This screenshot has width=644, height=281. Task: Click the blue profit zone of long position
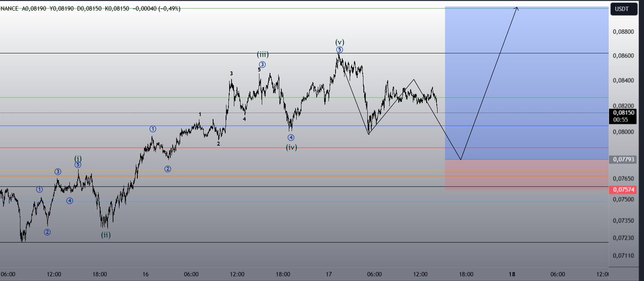[x=526, y=83]
